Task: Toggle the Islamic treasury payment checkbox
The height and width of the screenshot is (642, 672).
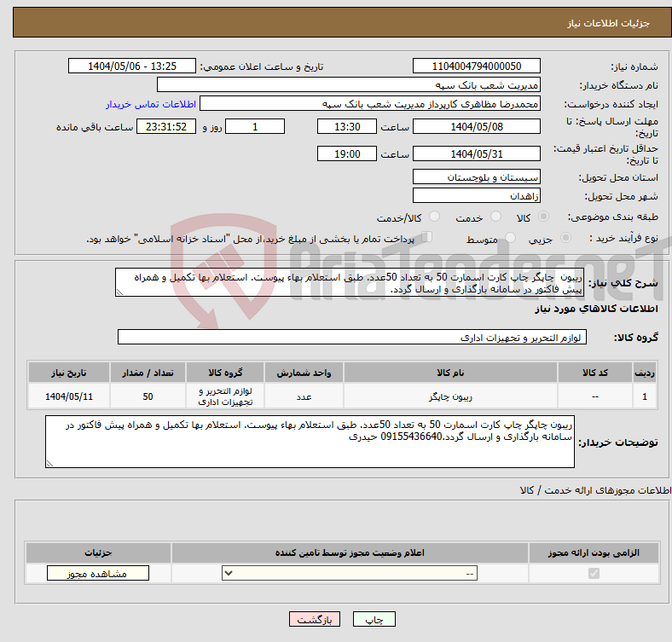Action: click(427, 238)
